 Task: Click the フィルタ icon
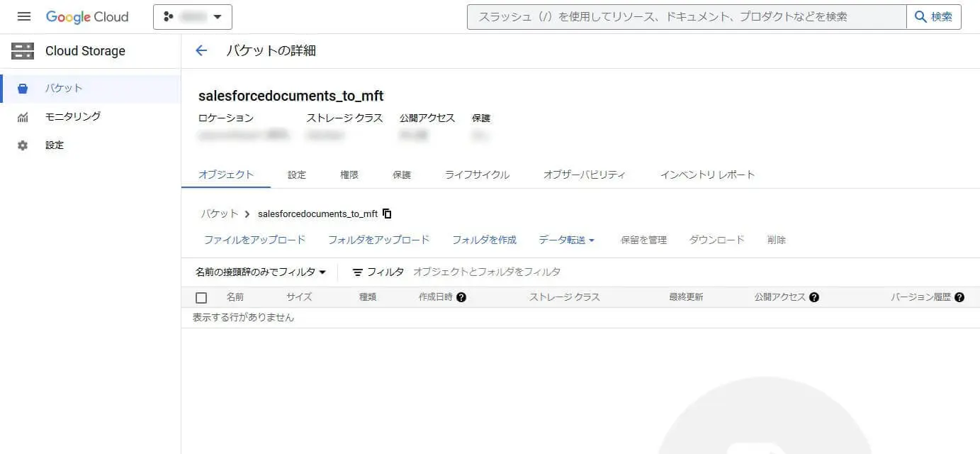point(358,272)
